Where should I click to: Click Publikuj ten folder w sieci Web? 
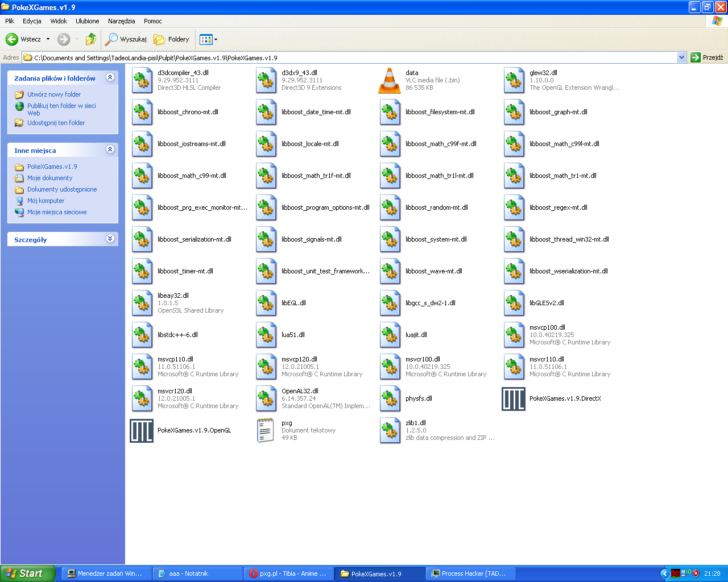point(61,109)
